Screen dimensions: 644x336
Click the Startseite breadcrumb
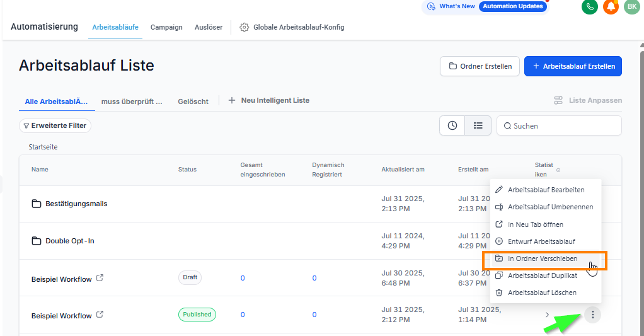coord(43,147)
